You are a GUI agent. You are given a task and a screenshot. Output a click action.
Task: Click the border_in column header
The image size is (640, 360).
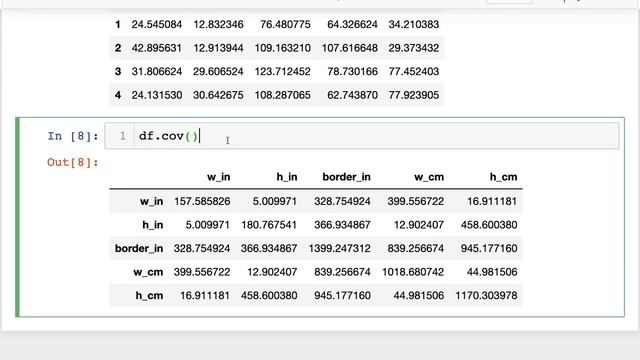[347, 177]
